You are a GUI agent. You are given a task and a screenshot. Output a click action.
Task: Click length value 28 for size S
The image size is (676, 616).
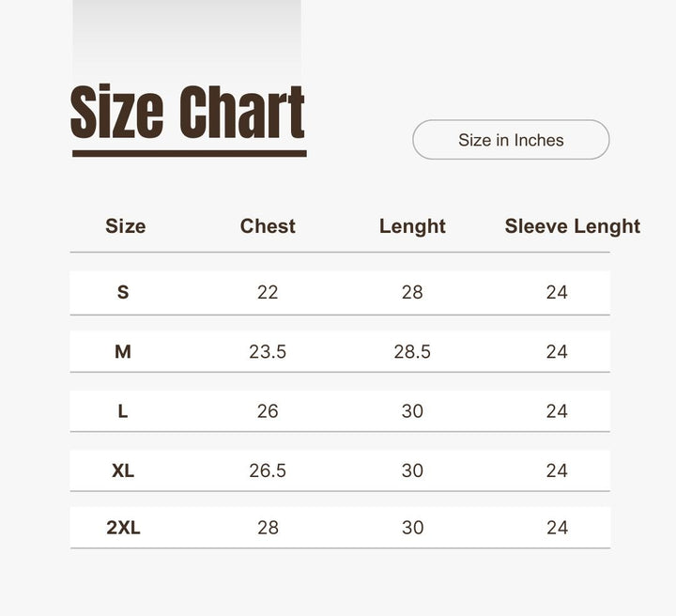tap(412, 292)
